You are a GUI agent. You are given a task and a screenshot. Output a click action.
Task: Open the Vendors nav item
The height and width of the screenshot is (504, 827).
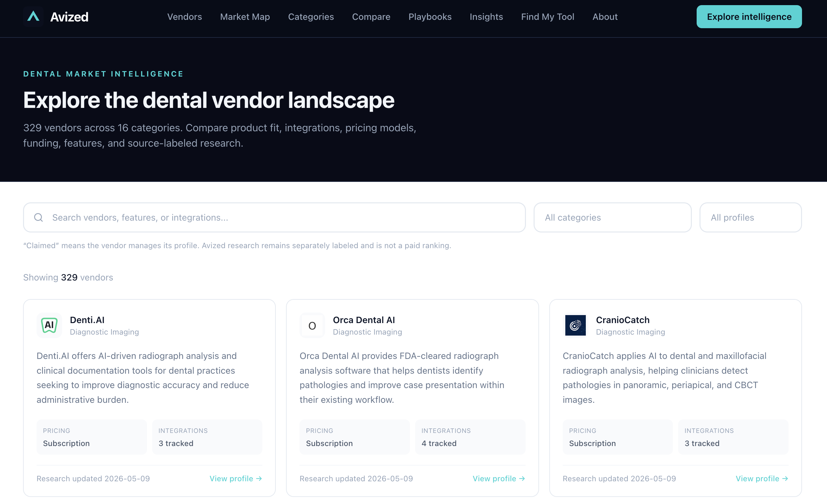[184, 17]
